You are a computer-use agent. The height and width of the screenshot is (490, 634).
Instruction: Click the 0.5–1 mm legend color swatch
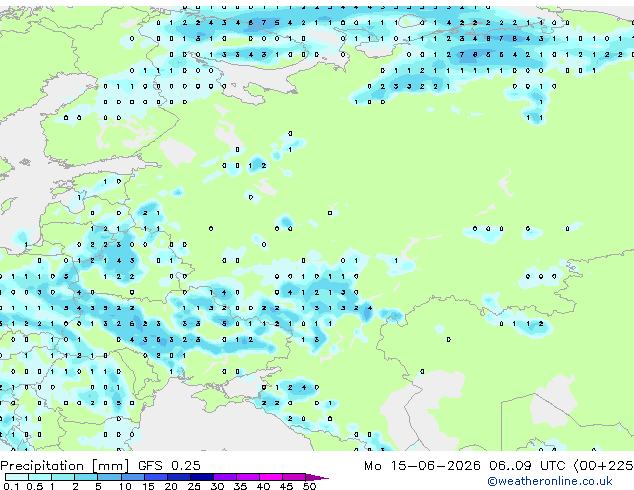tap(40, 477)
